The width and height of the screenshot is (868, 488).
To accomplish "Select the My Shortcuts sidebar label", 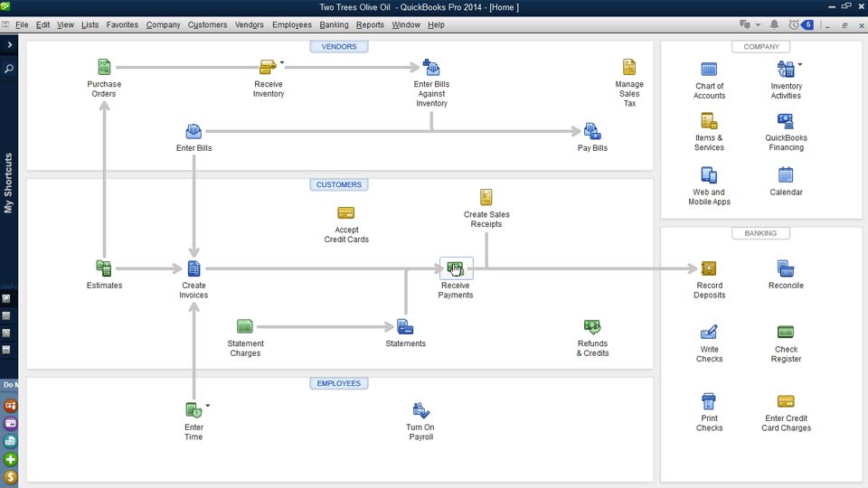I will [x=8, y=183].
